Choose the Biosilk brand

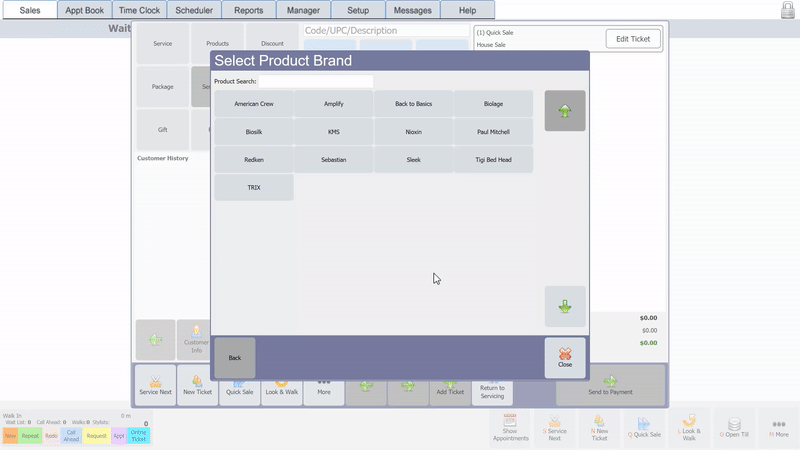click(x=254, y=132)
